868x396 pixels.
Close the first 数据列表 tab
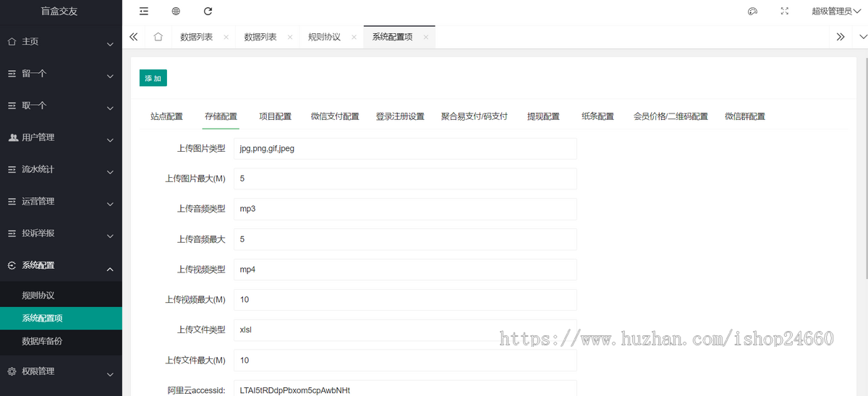coord(226,37)
